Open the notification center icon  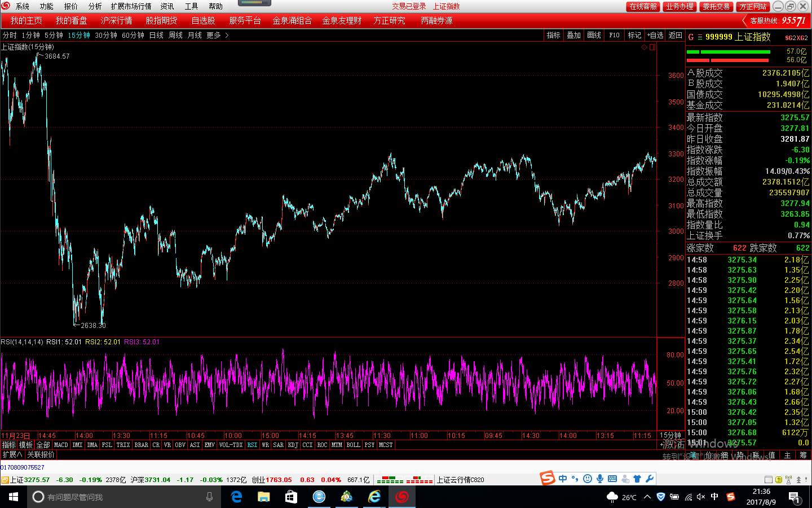(794, 497)
